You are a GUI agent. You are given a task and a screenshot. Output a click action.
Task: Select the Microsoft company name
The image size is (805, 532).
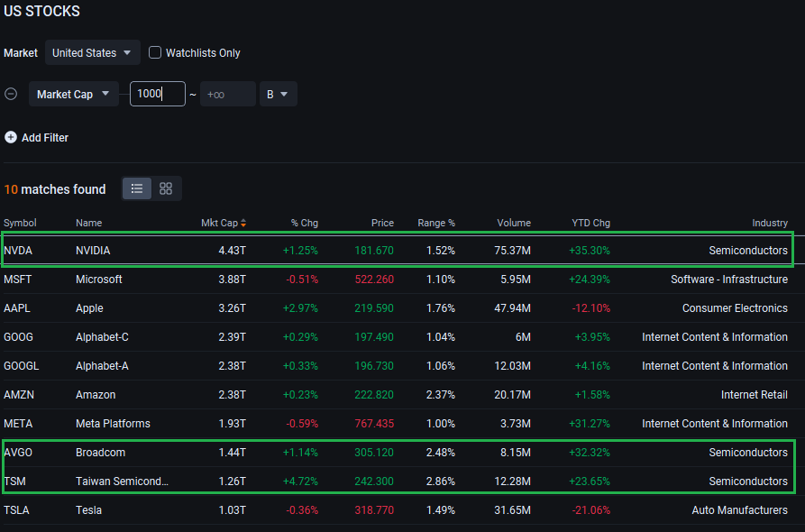(x=99, y=280)
